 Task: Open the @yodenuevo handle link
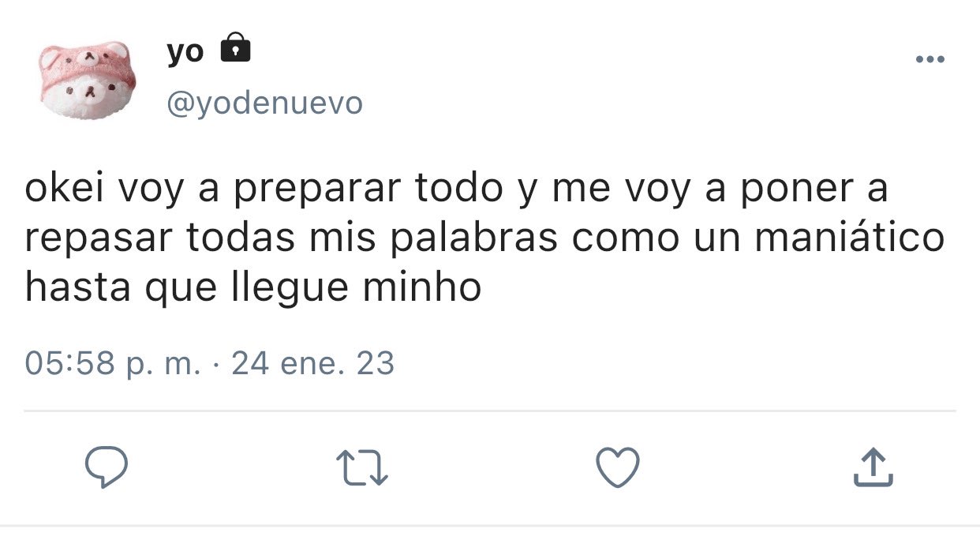point(264,103)
